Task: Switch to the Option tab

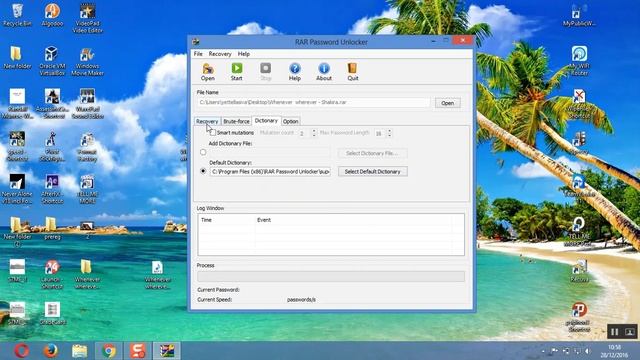Action: (291, 121)
